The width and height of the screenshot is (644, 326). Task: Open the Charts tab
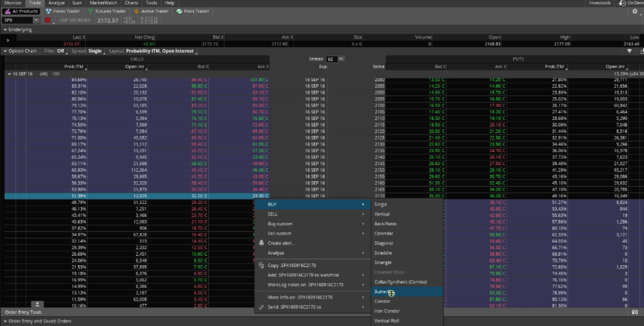[131, 3]
